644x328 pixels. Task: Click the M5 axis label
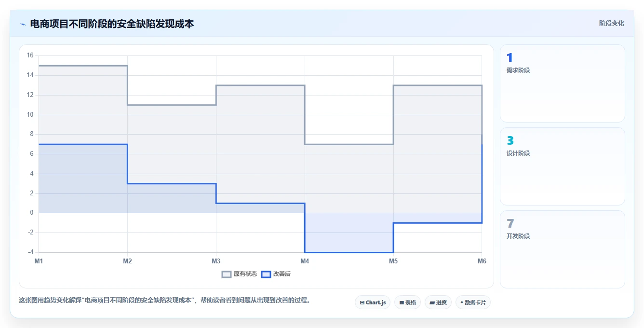click(x=393, y=261)
